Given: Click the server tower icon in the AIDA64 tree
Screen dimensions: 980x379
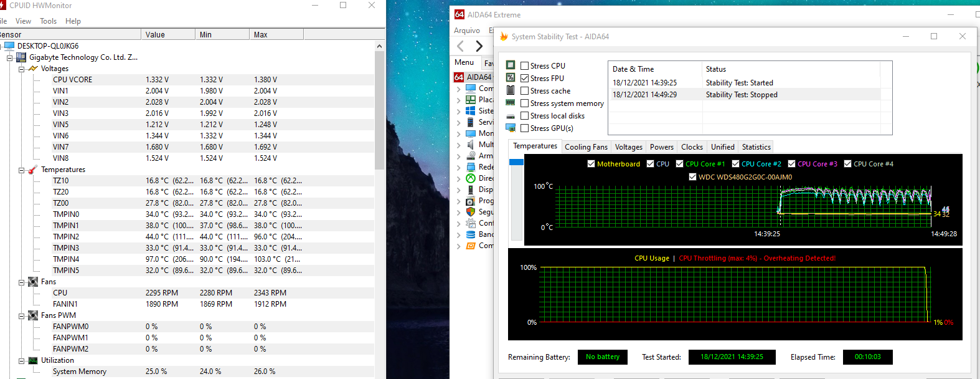Looking at the screenshot, I should point(471,122).
